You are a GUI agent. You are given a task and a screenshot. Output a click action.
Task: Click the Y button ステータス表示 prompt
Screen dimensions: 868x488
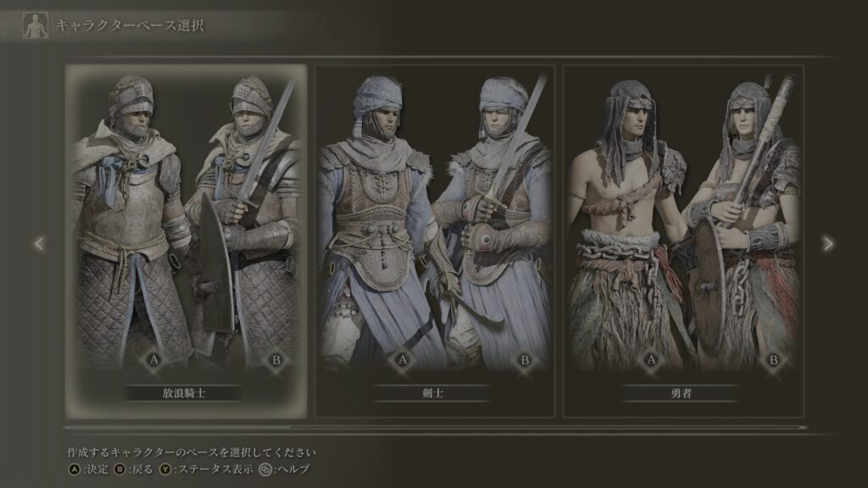(206, 469)
